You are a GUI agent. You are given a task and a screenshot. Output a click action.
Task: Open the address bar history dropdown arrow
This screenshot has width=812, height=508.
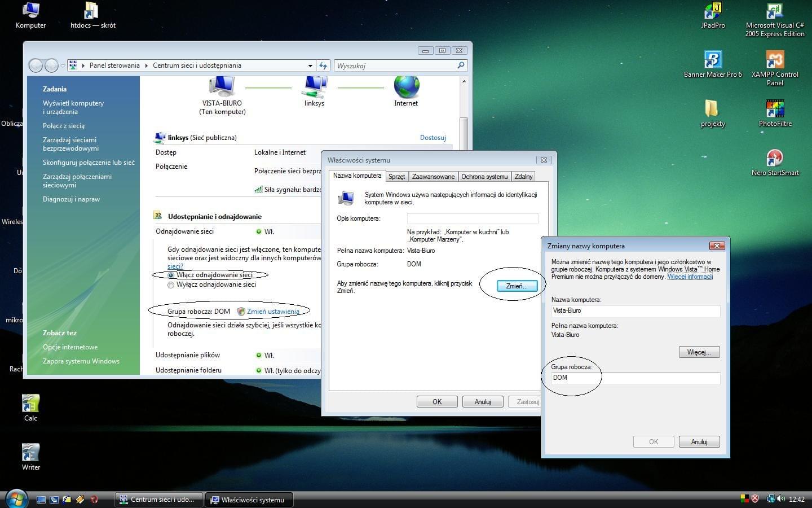coord(310,65)
